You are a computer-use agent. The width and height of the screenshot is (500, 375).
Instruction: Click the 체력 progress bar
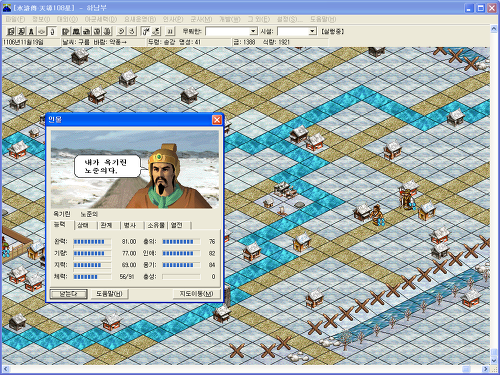(93, 277)
